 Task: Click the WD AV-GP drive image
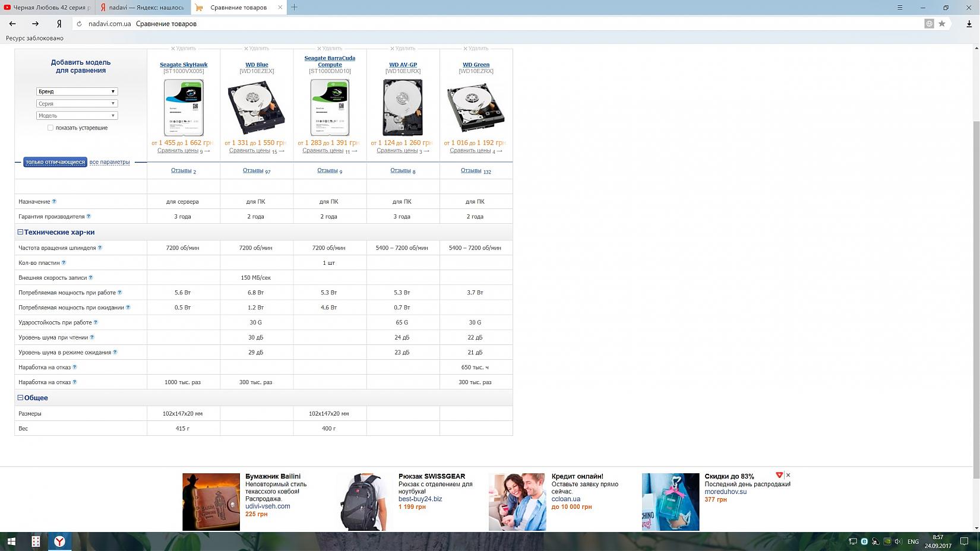(x=403, y=108)
